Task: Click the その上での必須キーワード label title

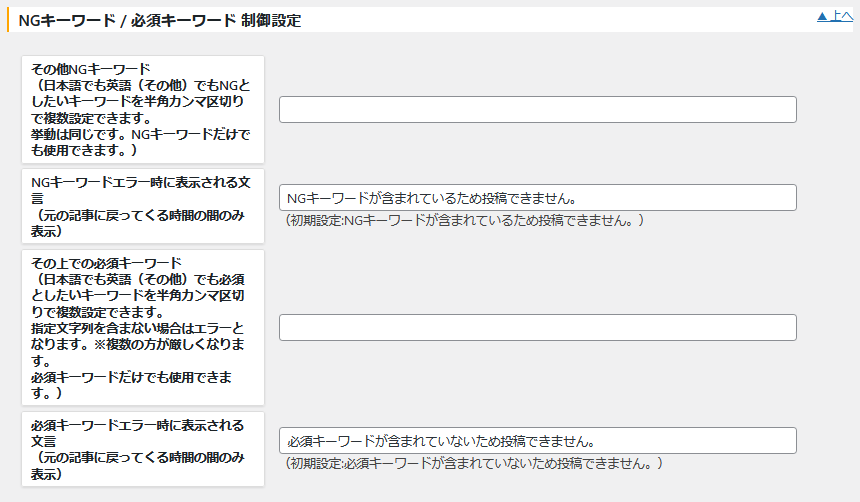Action: (x=106, y=262)
